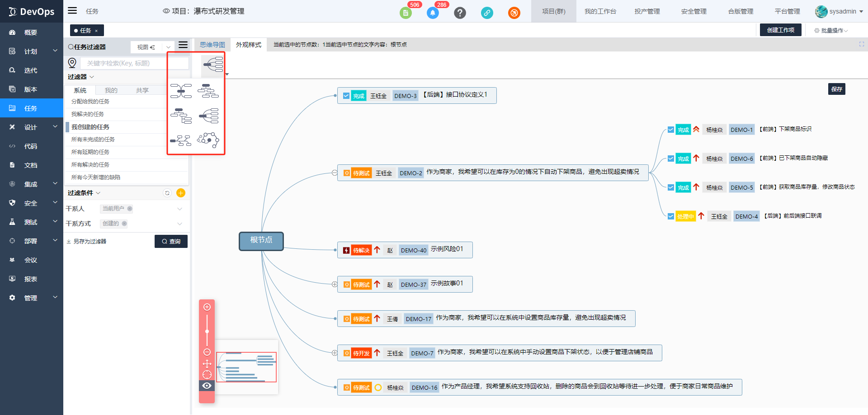Toggle the checkbox on node DEMO-4
868x415 pixels.
(671, 216)
